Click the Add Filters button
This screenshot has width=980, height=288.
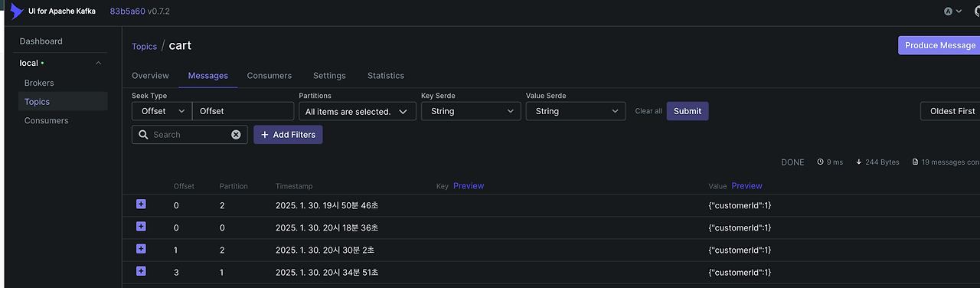click(288, 135)
